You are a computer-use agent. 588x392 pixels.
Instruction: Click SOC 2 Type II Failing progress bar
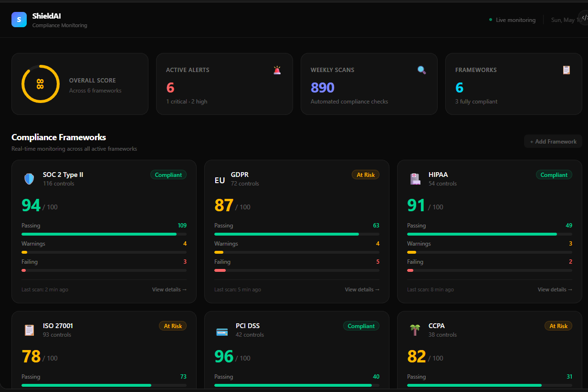(x=104, y=270)
